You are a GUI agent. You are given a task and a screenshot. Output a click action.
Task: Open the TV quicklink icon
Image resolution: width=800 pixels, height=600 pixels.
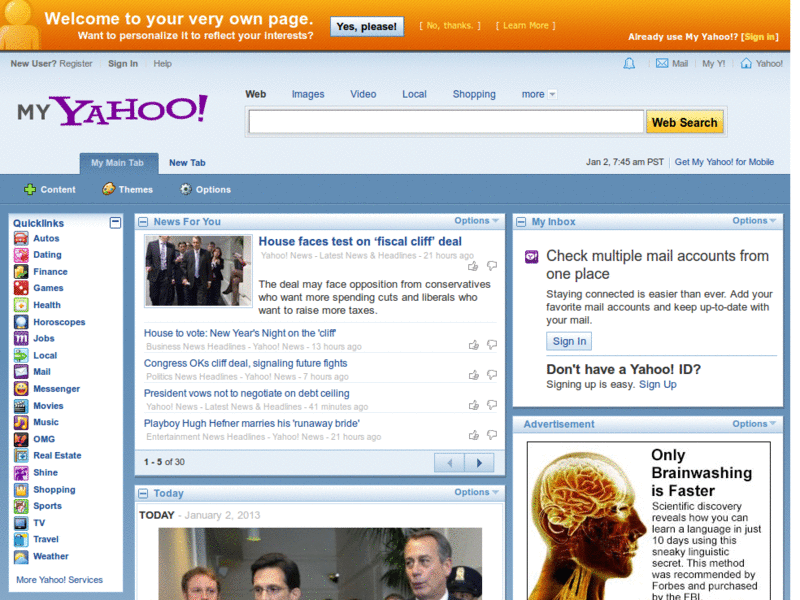21,522
